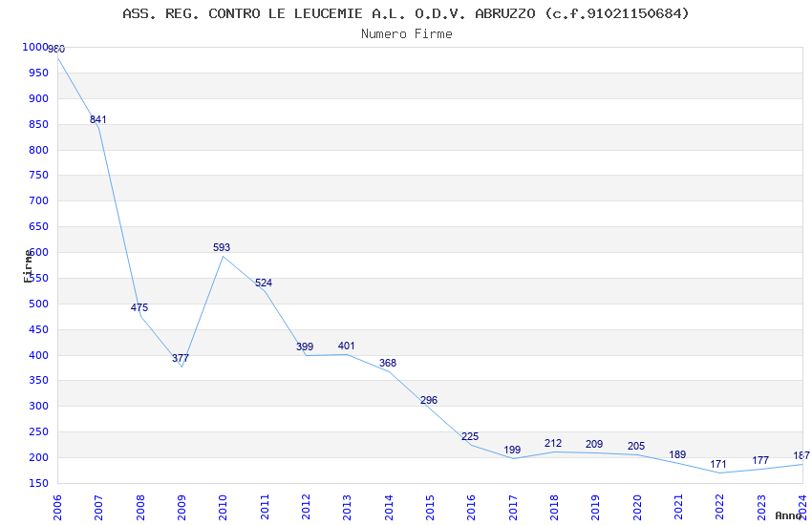Select data label 177 for 2023
This screenshot has height=525, width=812.
point(760,460)
